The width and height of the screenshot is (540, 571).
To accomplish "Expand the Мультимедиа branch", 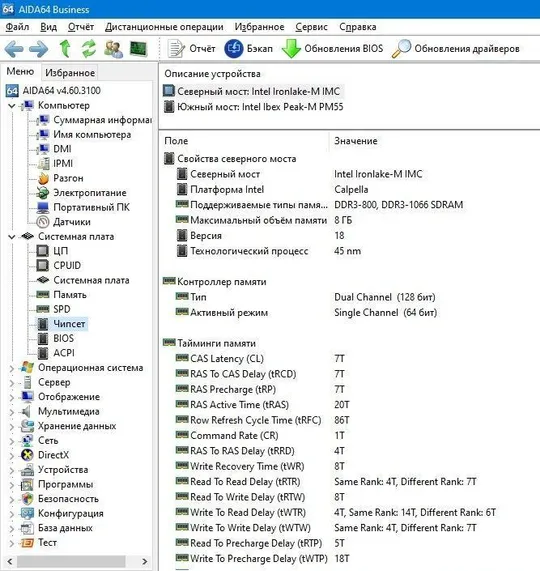I will click(12, 412).
